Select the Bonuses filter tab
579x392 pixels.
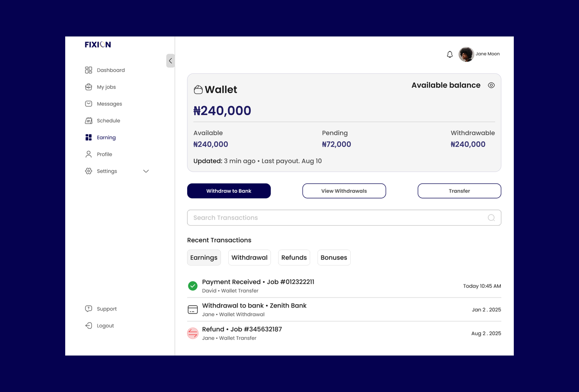[x=334, y=257]
